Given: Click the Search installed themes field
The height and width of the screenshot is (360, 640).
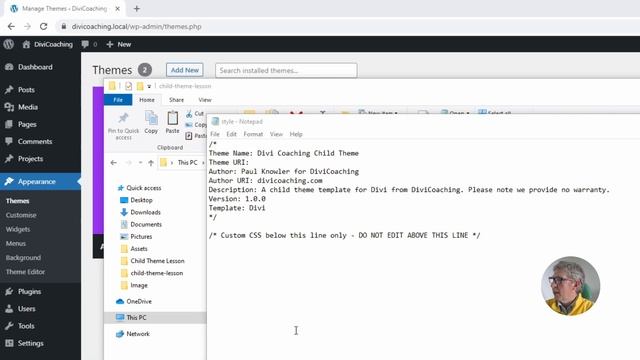Looking at the screenshot, I should (286, 71).
